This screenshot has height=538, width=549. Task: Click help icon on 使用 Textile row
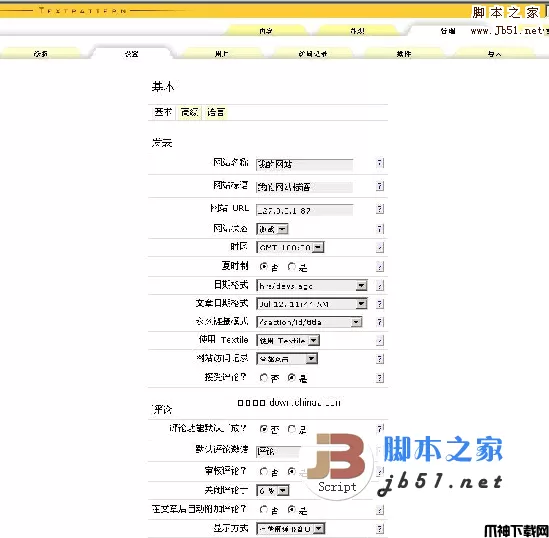(380, 340)
